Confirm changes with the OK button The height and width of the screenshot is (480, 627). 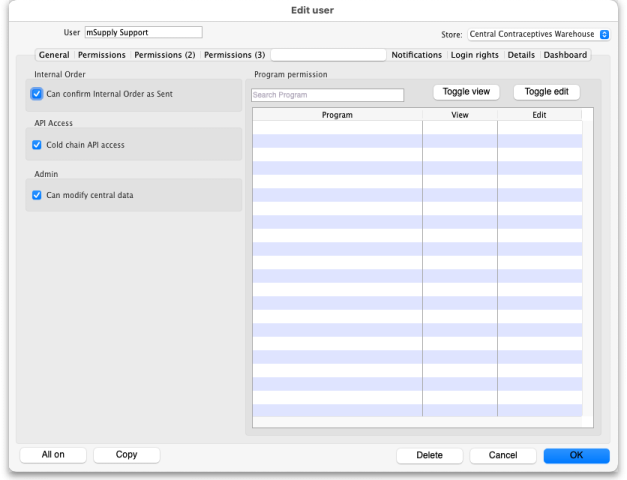coord(576,456)
